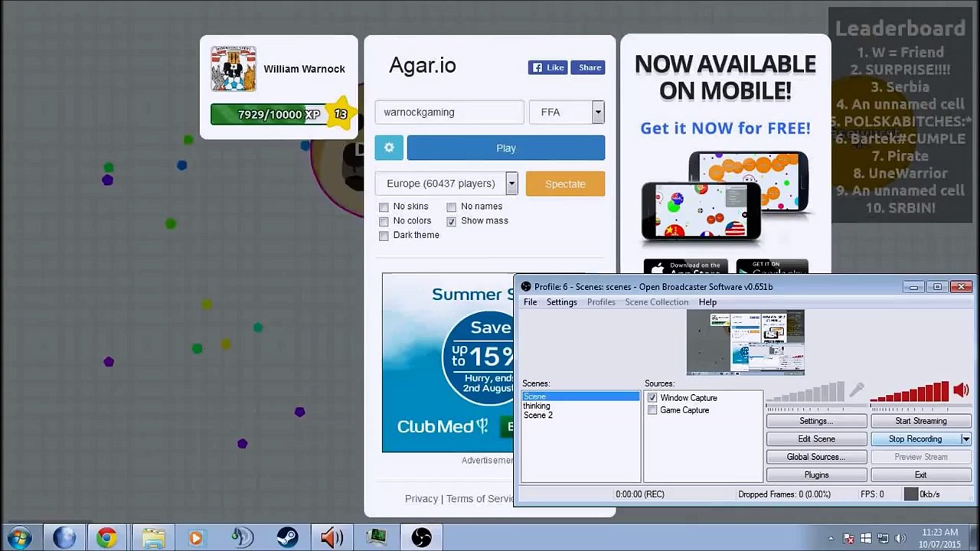Expand the Stop Recording dropdown arrow
Screen dimensions: 980x551
pyautogui.click(x=965, y=439)
